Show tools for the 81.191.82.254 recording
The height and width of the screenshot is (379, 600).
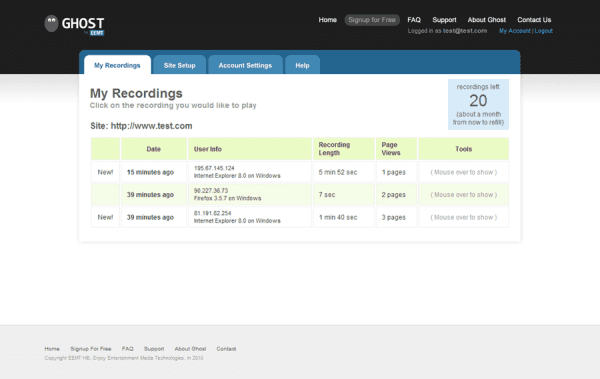coord(463,217)
